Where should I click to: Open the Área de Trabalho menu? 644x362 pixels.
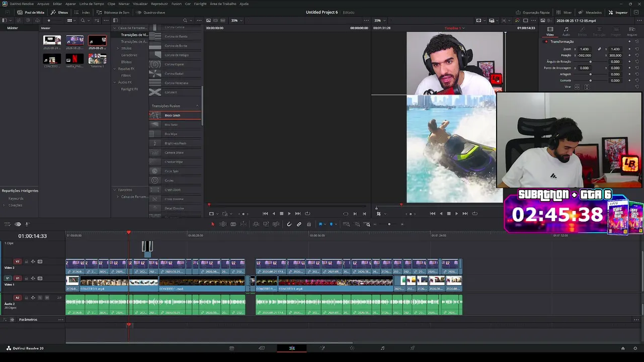click(x=223, y=4)
